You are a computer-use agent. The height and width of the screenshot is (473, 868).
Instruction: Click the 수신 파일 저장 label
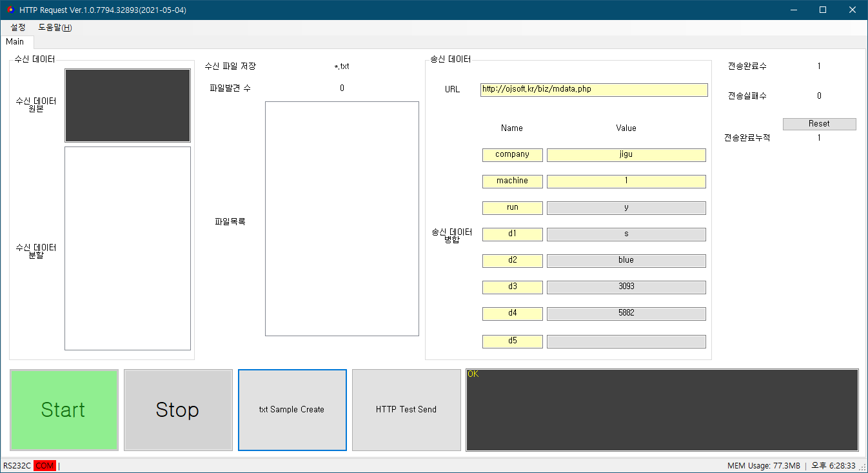[x=230, y=66]
